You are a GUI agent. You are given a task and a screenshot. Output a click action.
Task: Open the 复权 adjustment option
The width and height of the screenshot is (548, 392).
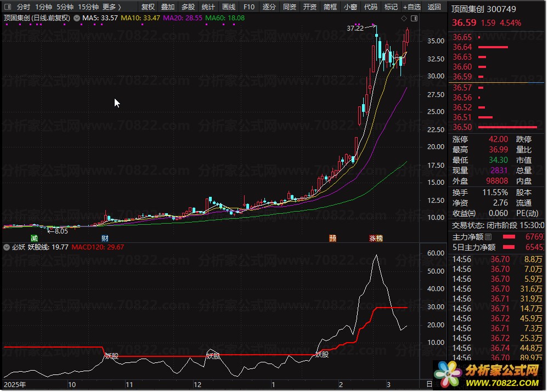click(x=148, y=7)
